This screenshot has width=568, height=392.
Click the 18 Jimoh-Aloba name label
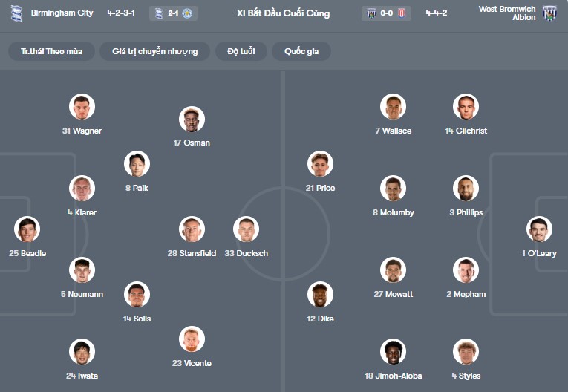click(392, 376)
